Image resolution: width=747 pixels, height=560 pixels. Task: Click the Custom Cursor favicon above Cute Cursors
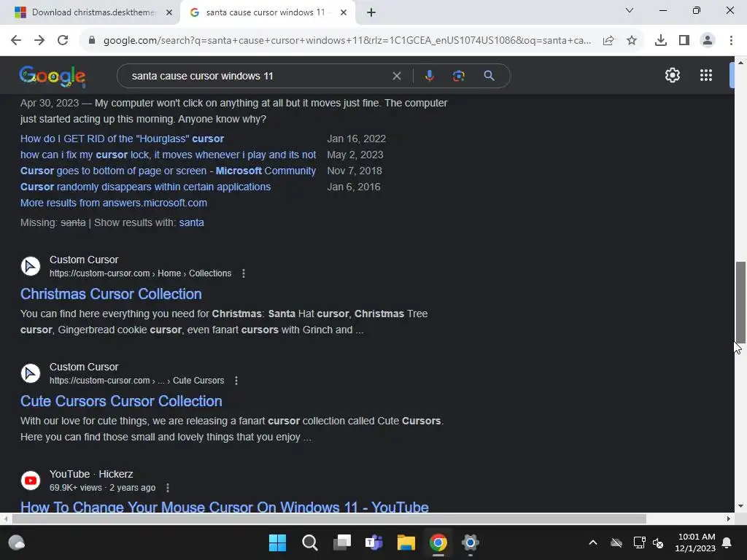click(31, 373)
